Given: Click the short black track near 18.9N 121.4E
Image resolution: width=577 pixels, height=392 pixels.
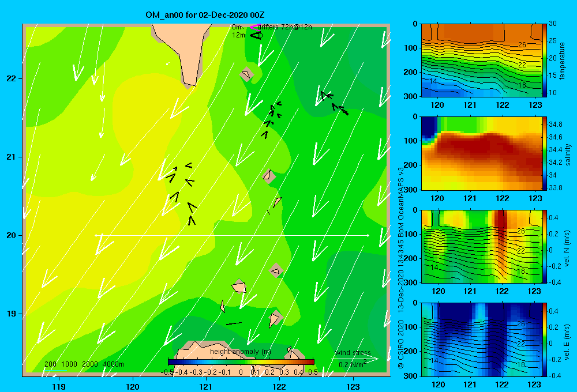Looking at the screenshot, I should [234, 323].
